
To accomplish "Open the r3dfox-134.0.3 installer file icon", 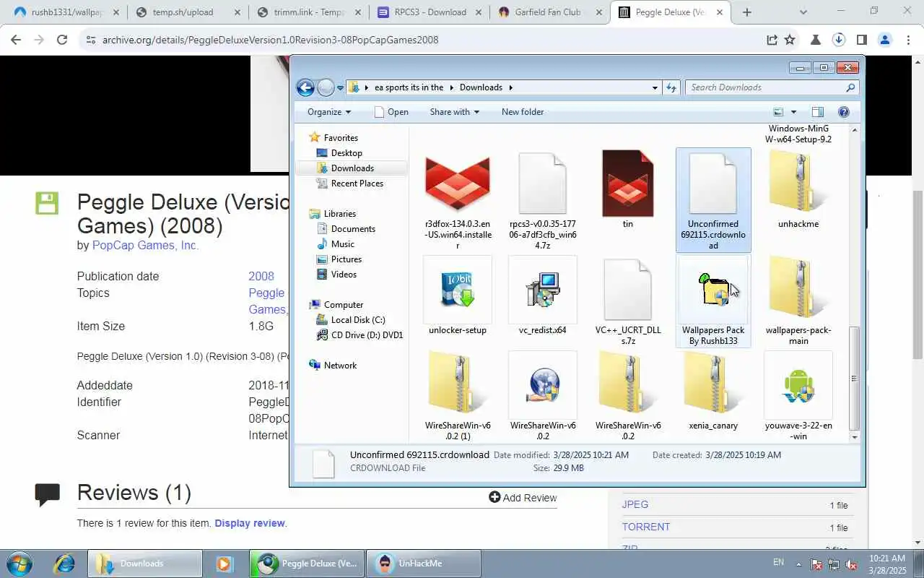I will (x=458, y=184).
